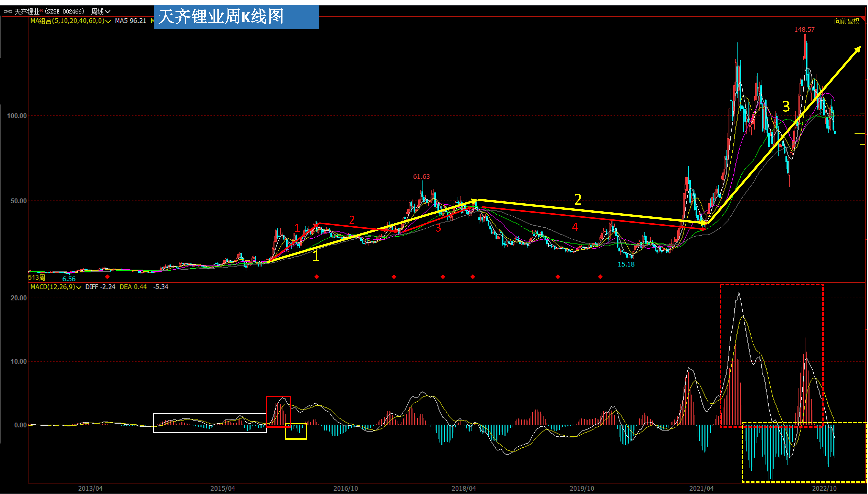Click the chain link icon beside 天齐锂业

(x=8, y=12)
